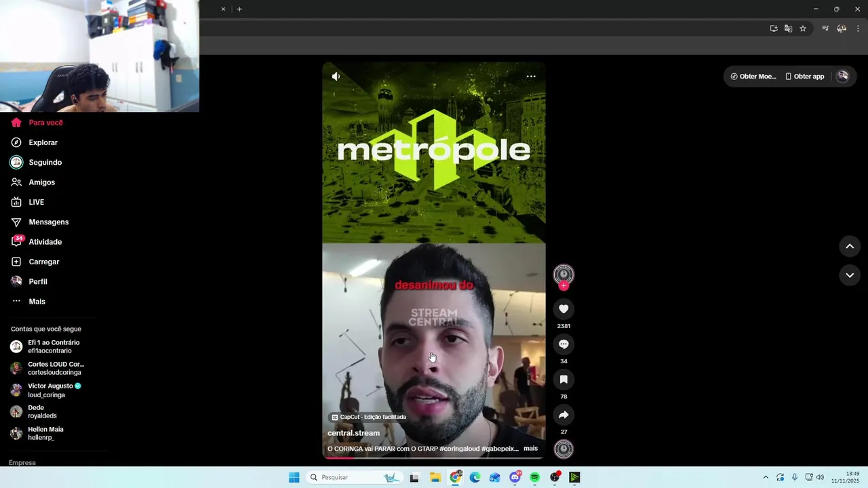Click the video to pause playback
868x488 pixels.
coord(434,261)
